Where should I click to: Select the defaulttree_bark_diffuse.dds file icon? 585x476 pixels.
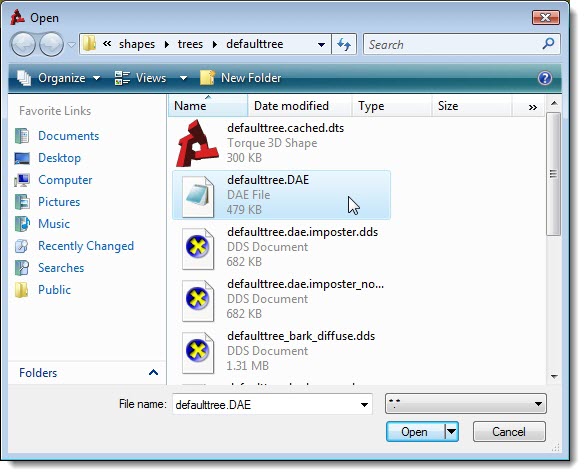coord(198,353)
